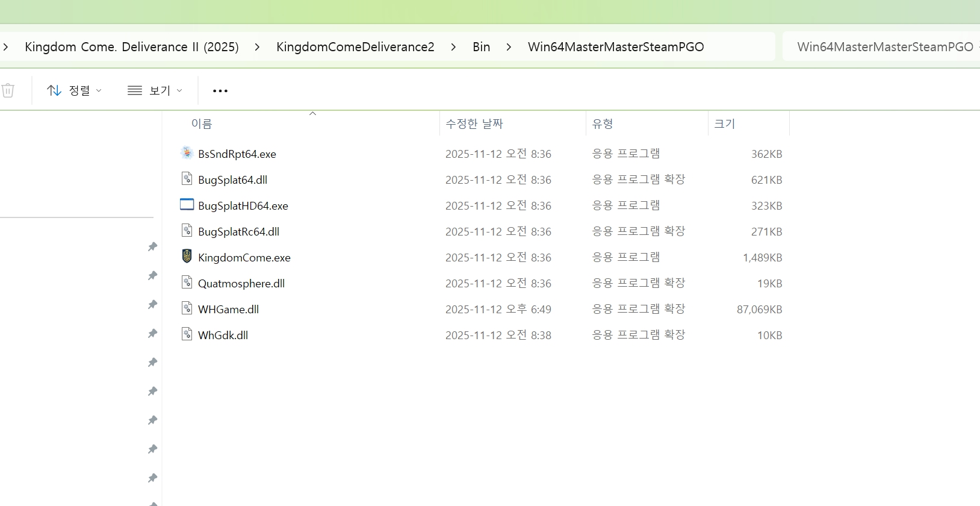This screenshot has width=980, height=506.
Task: Click the 621KB size value
Action: (767, 180)
